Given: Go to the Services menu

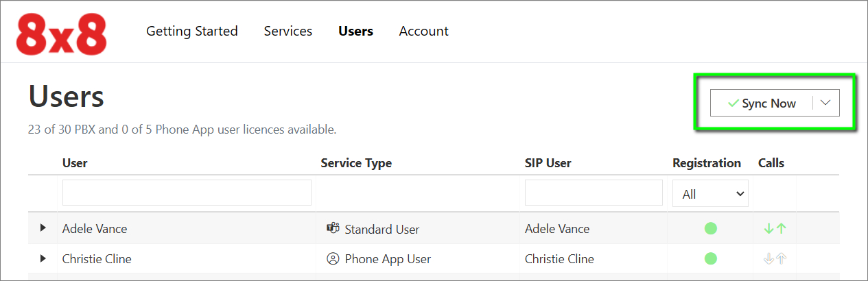Looking at the screenshot, I should pyautogui.click(x=288, y=32).
